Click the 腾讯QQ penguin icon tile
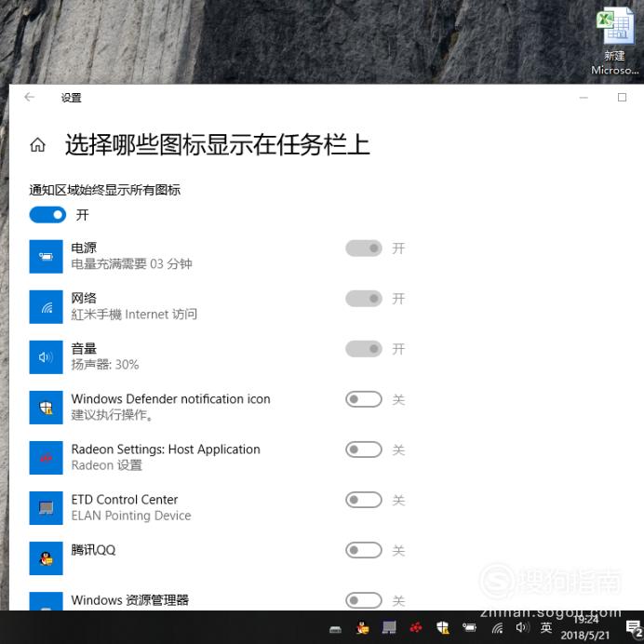Viewport: 644px width, 644px height. click(x=46, y=558)
